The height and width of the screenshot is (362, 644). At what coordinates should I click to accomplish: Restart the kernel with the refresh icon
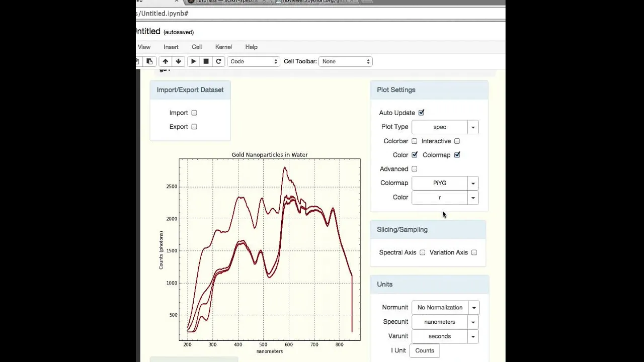tap(218, 61)
